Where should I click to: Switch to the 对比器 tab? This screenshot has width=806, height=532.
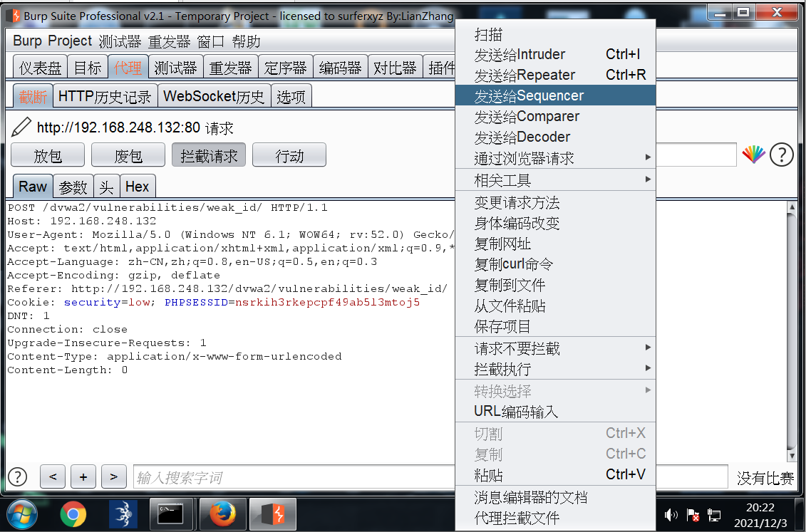pos(395,67)
